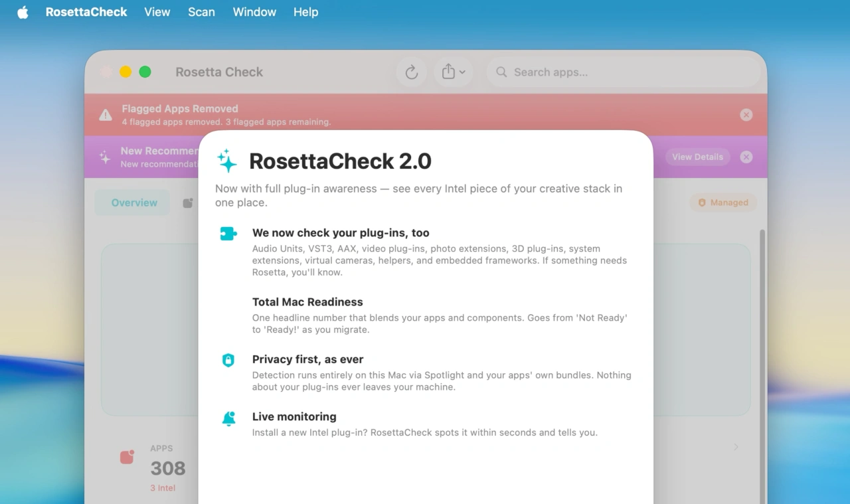850x504 pixels.
Task: Open the Apple menu
Action: [x=23, y=12]
